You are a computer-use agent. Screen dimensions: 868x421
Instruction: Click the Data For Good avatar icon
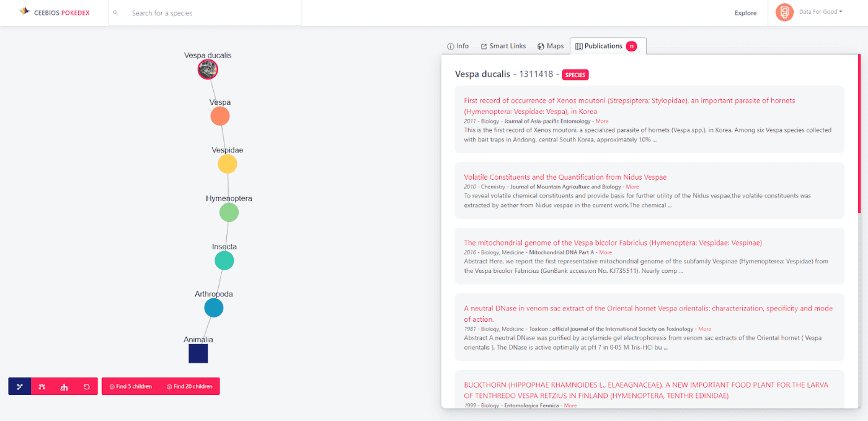click(x=784, y=12)
